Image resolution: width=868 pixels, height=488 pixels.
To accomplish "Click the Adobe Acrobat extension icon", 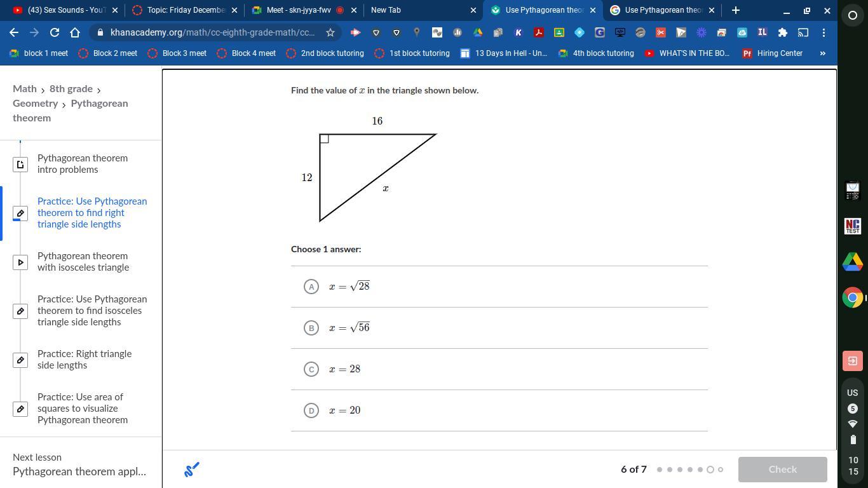I will [x=539, y=32].
